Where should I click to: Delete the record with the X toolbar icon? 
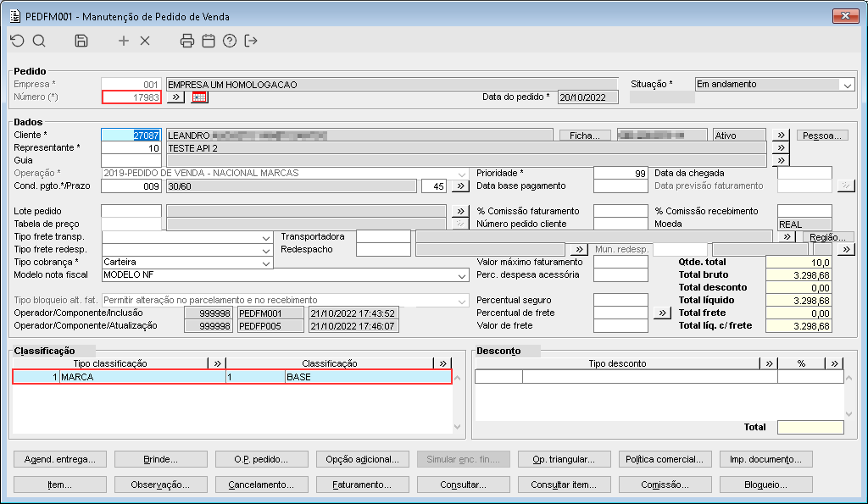click(x=145, y=41)
